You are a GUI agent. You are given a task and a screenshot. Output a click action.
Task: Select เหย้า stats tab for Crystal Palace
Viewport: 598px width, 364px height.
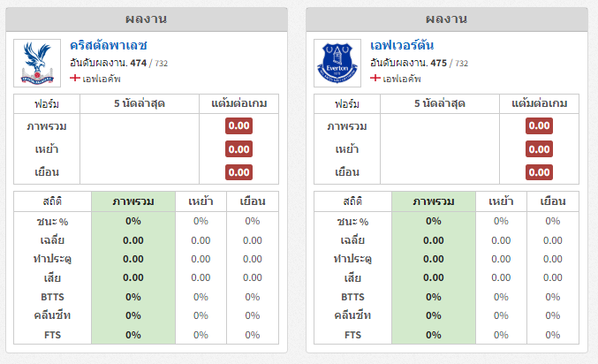click(x=201, y=201)
